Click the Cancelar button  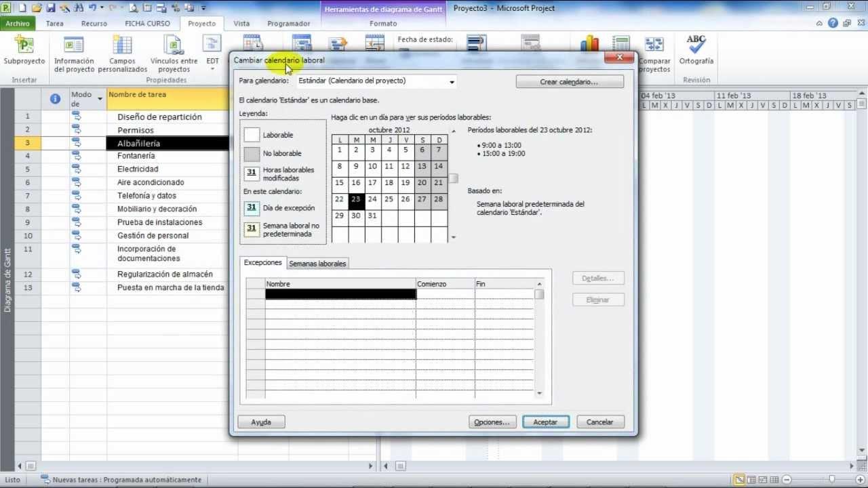point(599,422)
